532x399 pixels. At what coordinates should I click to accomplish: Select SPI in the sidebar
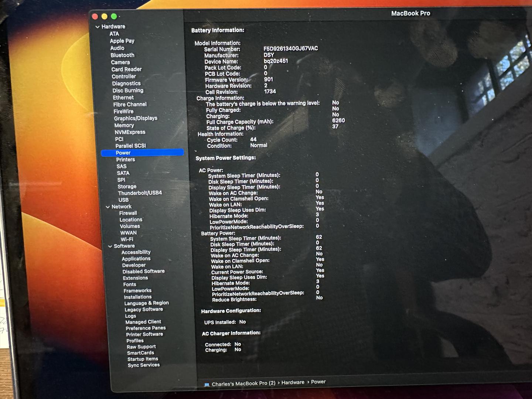pyautogui.click(x=121, y=180)
